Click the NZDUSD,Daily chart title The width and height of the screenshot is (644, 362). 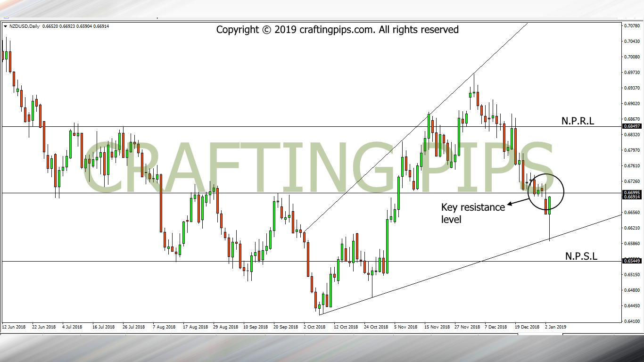click(24, 26)
